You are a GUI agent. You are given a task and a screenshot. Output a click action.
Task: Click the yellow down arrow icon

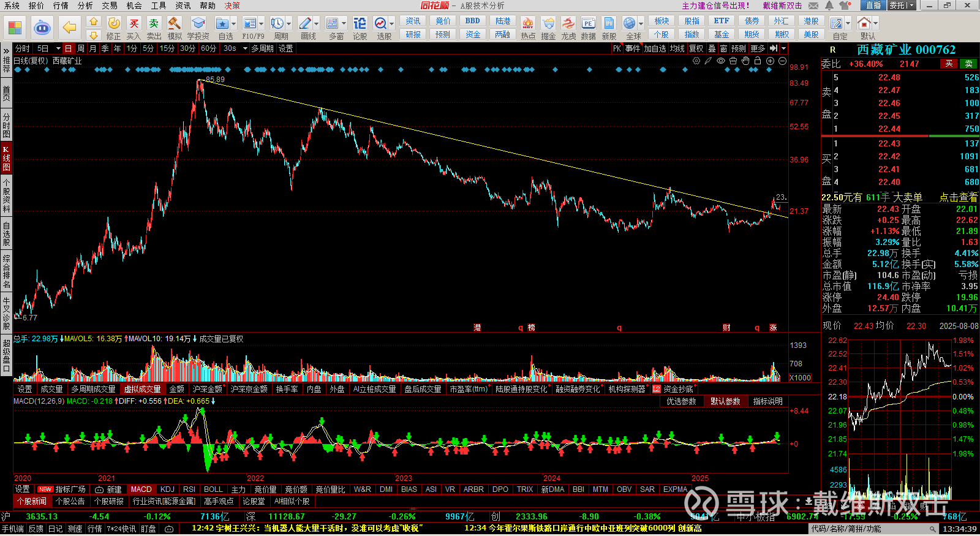(x=93, y=36)
